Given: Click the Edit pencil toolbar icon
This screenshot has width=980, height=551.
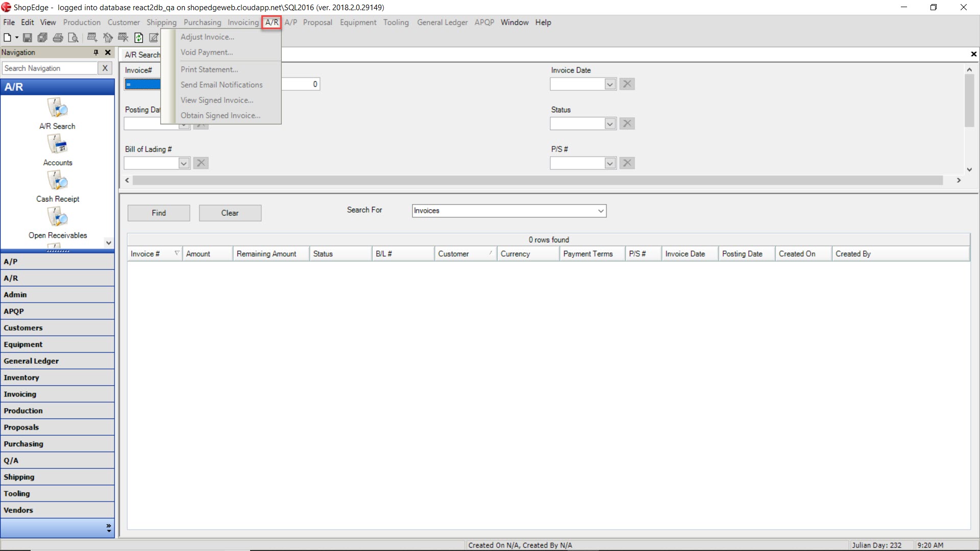Looking at the screenshot, I should (x=154, y=37).
